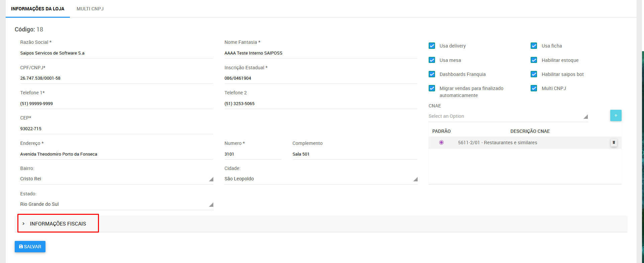
Task: Click into the CEP field
Action: [x=116, y=129]
